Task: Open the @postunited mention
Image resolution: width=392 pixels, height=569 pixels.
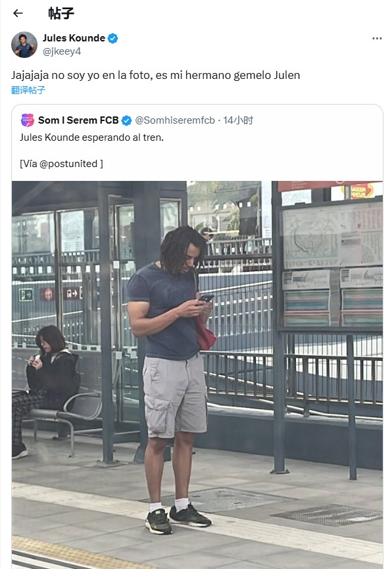Action: pyautogui.click(x=68, y=164)
